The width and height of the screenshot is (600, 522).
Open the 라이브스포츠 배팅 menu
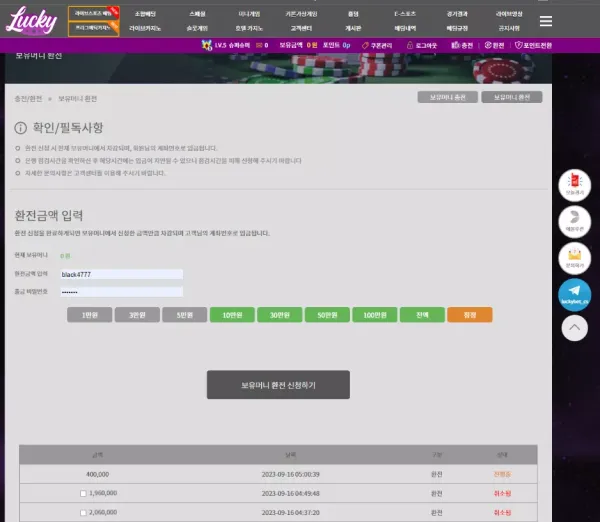coord(93,13)
